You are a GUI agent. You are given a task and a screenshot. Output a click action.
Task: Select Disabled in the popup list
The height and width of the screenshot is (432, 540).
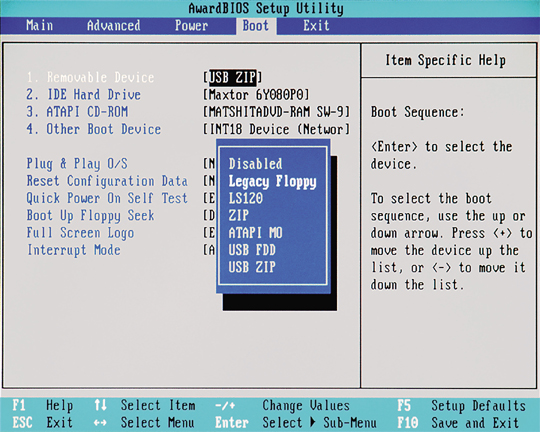tap(255, 164)
